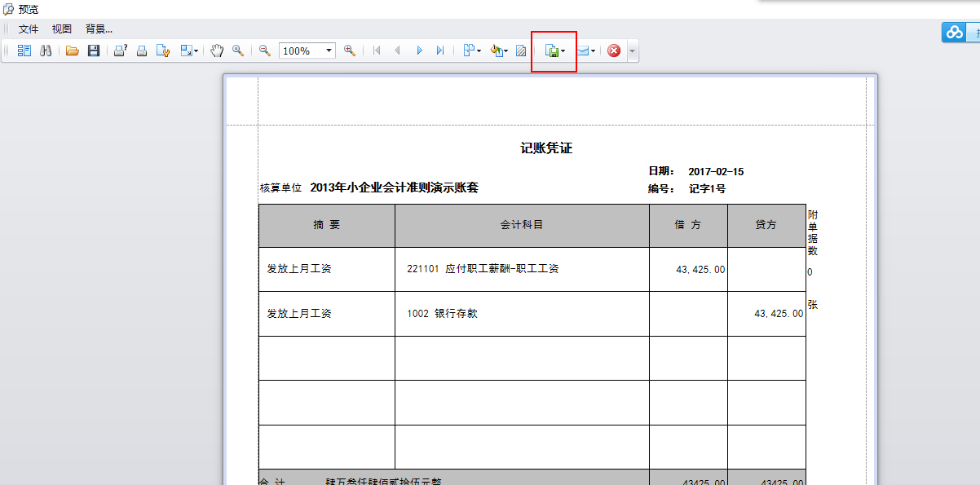The image size is (980, 485).
Task: Click the binoculars search icon
Action: point(46,51)
